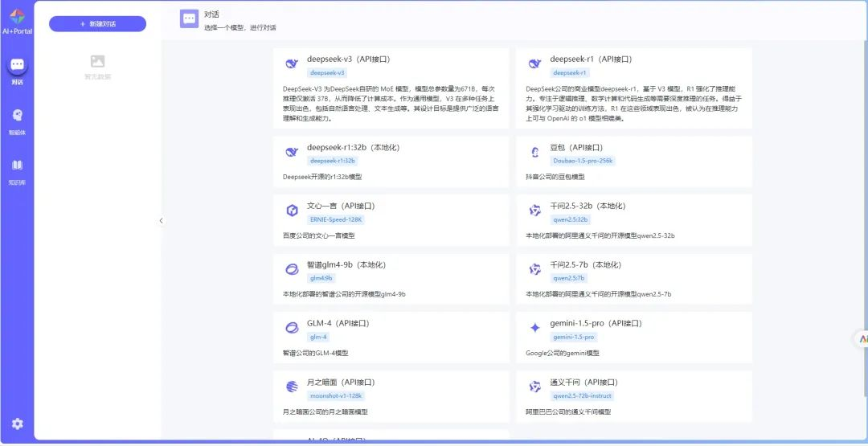Screen dimensions: 868x446
Task: Click the AI+Portal logo
Action: (17, 17)
